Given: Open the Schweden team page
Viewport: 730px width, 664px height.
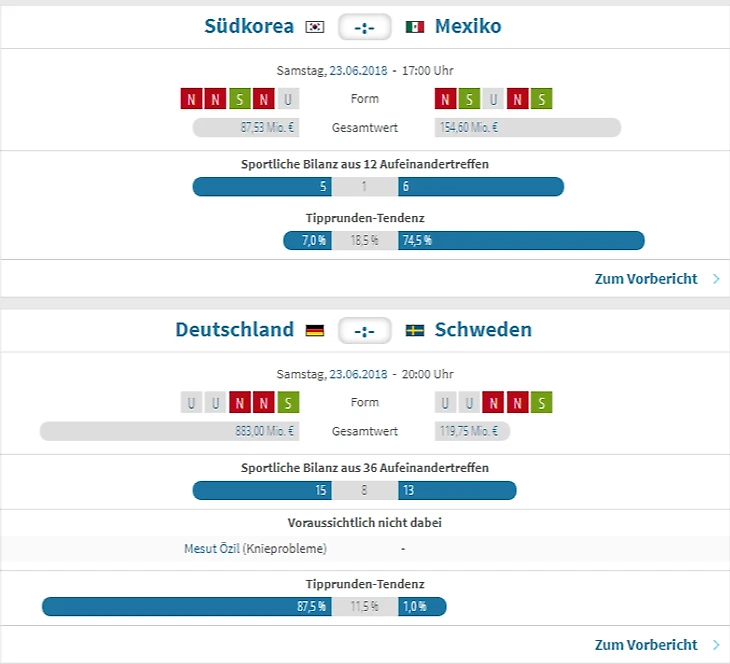Looking at the screenshot, I should pos(483,330).
